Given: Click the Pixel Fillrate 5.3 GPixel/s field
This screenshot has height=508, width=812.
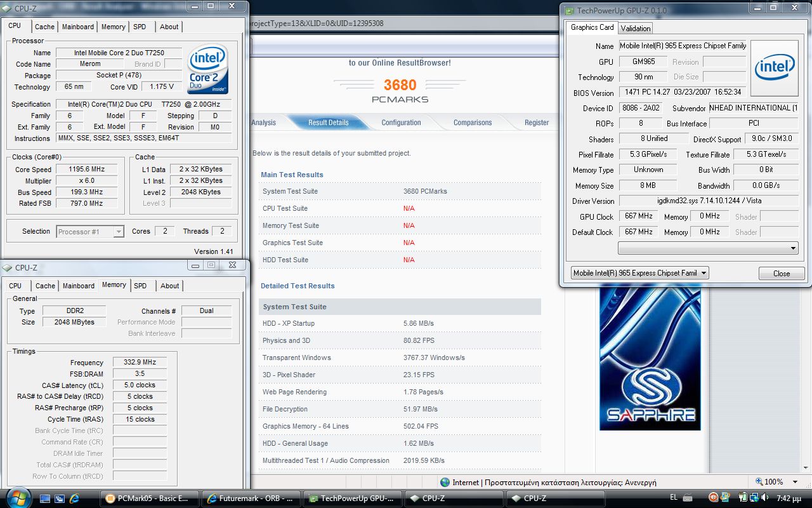Looking at the screenshot, I should point(648,154).
